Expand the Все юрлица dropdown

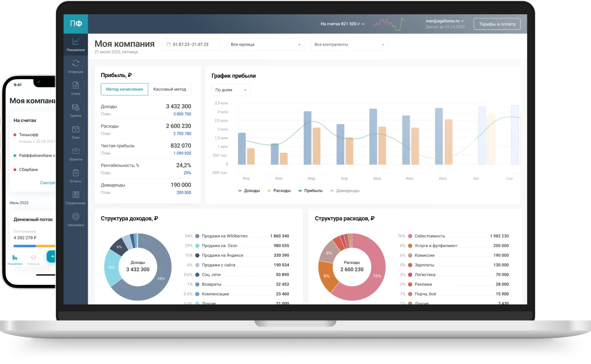tap(265, 44)
